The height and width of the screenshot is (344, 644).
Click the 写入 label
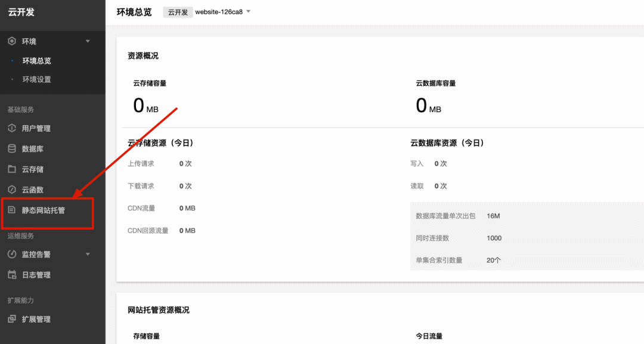417,163
